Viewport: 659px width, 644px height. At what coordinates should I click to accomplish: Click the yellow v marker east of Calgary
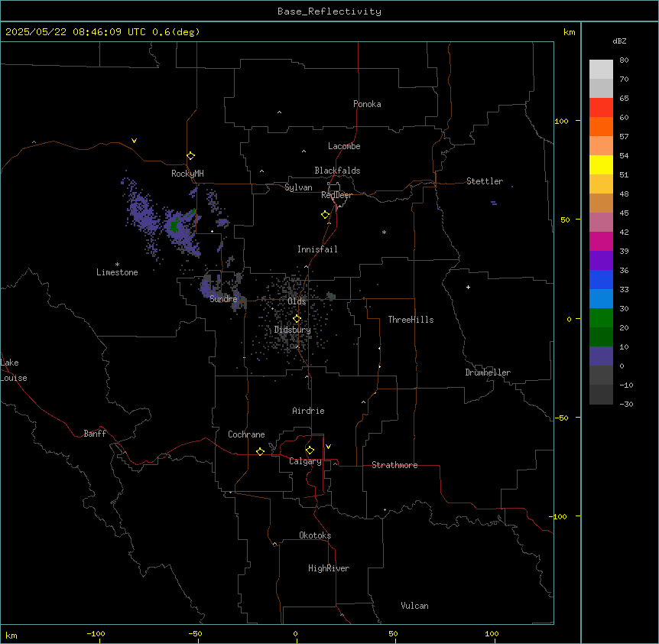pyautogui.click(x=328, y=447)
